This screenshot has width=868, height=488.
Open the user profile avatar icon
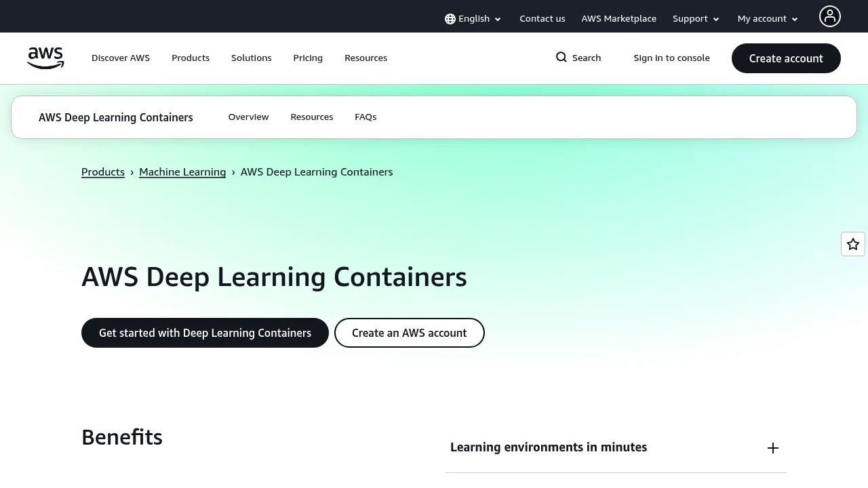coord(830,16)
